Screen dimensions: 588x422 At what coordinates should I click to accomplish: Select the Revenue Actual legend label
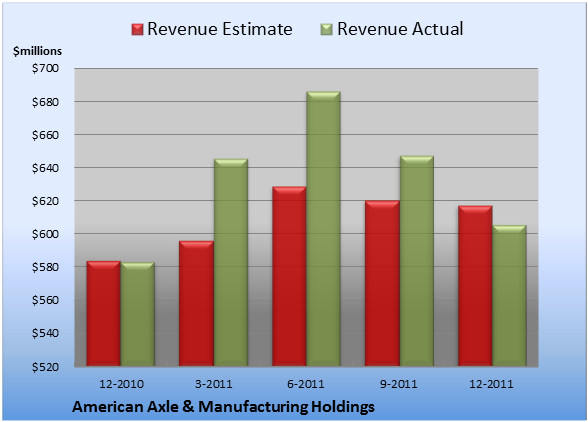[400, 29]
